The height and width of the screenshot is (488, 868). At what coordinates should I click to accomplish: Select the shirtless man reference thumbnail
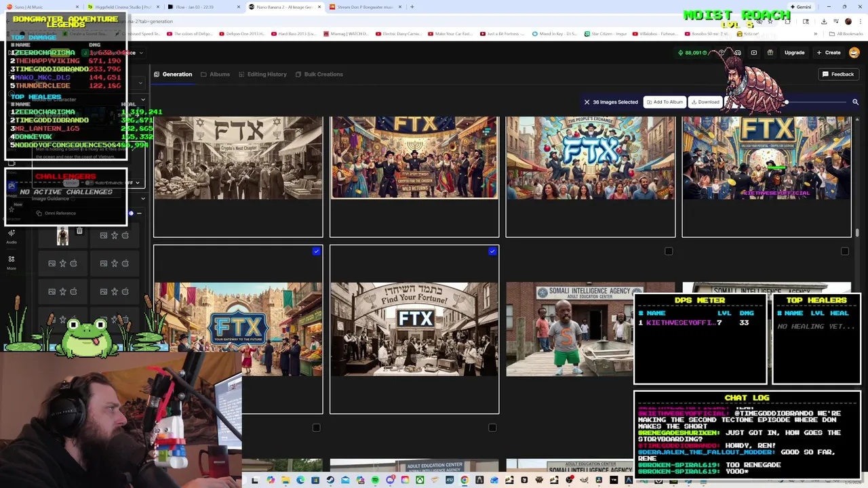[x=62, y=235]
